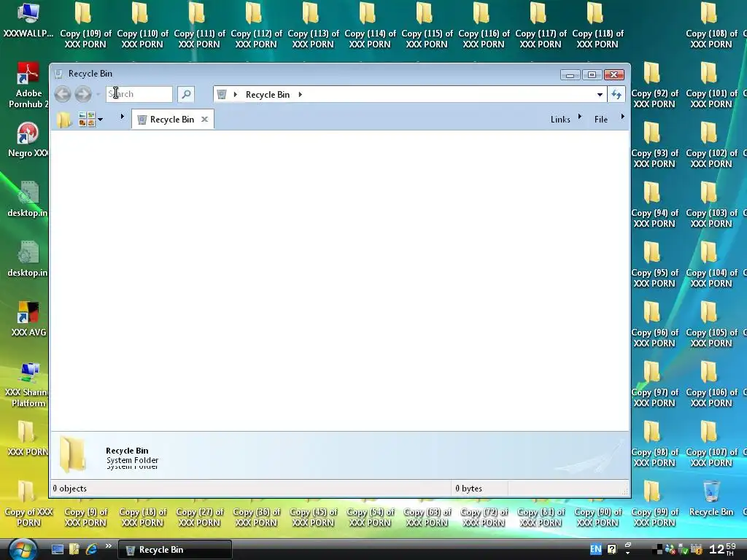The image size is (747, 560).
Task: Select the XXX Sharing Platform desktop icon
Action: point(28,386)
